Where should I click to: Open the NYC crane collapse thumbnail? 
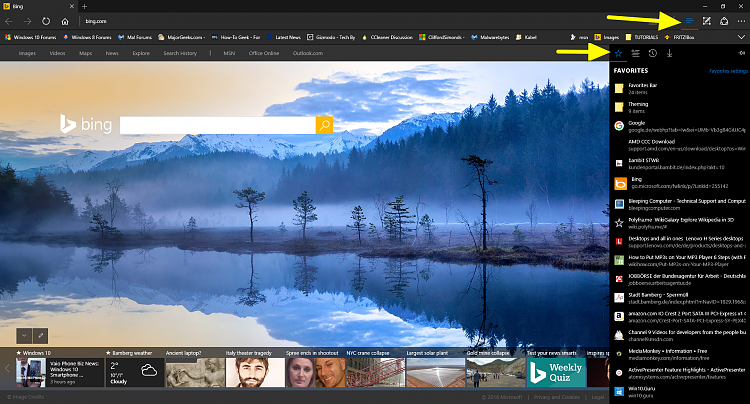(375, 372)
